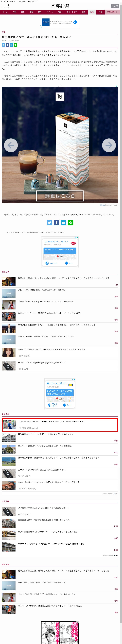122x644 pixels.
Task: Close the IKEA map ad
Action: coord(74,380)
